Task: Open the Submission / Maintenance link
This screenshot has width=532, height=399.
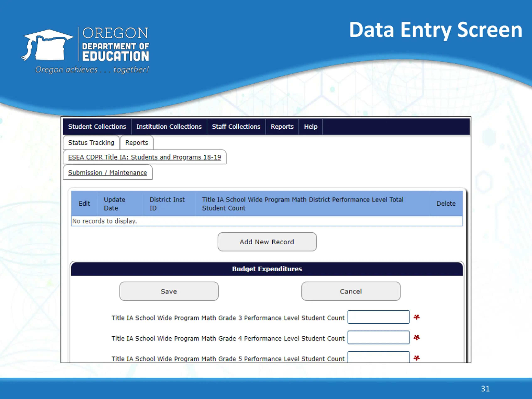Action: point(107,173)
